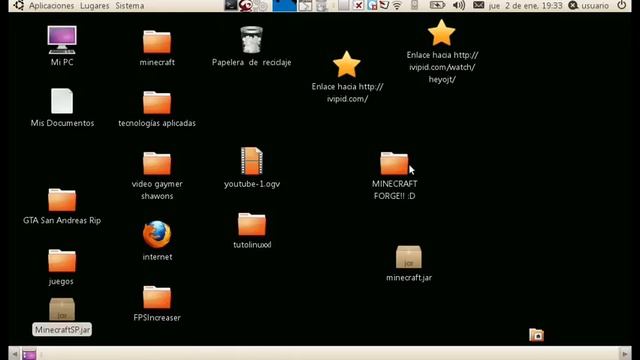Click the bottom panel purple desktop icon
The height and width of the screenshot is (360, 640).
click(29, 354)
